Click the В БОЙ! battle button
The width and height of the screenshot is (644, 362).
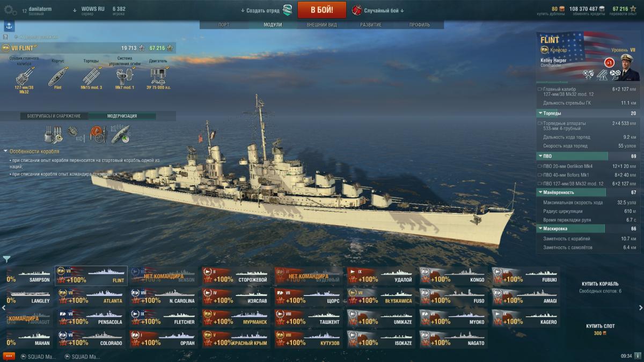[322, 10]
